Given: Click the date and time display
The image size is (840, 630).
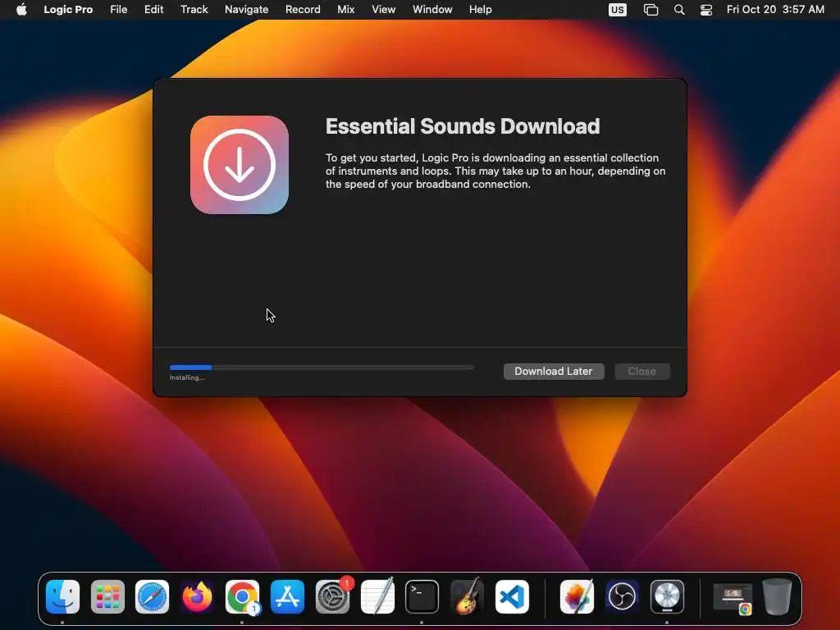Looking at the screenshot, I should [x=775, y=10].
